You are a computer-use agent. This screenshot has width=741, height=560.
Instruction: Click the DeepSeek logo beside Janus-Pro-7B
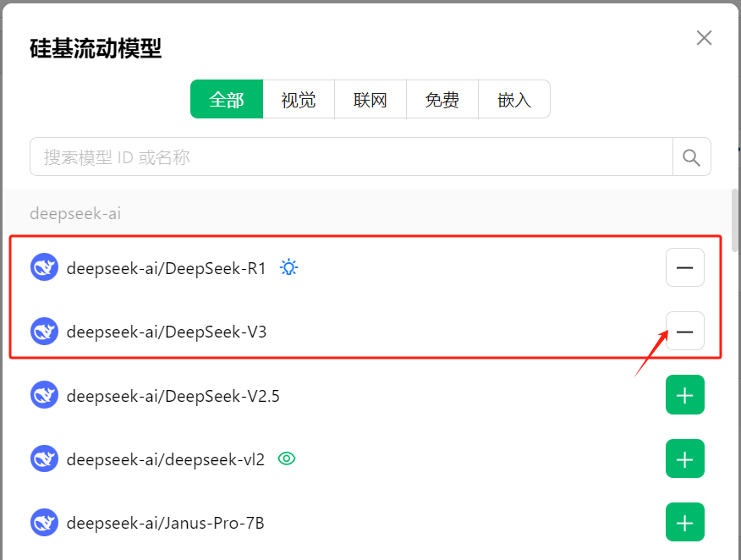tap(43, 522)
